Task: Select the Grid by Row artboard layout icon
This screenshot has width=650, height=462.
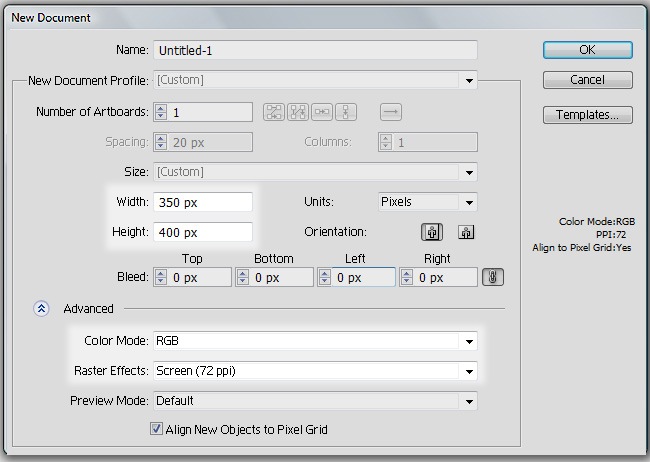Action: pos(273,112)
